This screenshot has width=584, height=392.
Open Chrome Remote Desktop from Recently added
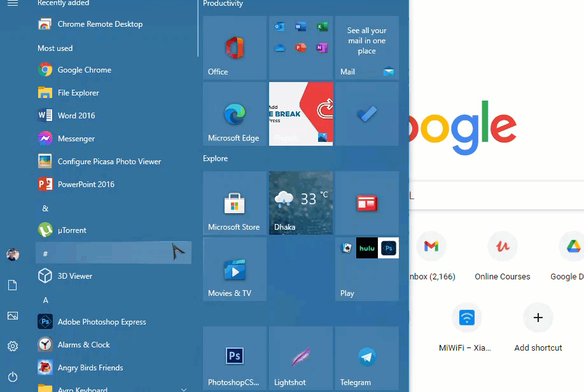click(114, 24)
